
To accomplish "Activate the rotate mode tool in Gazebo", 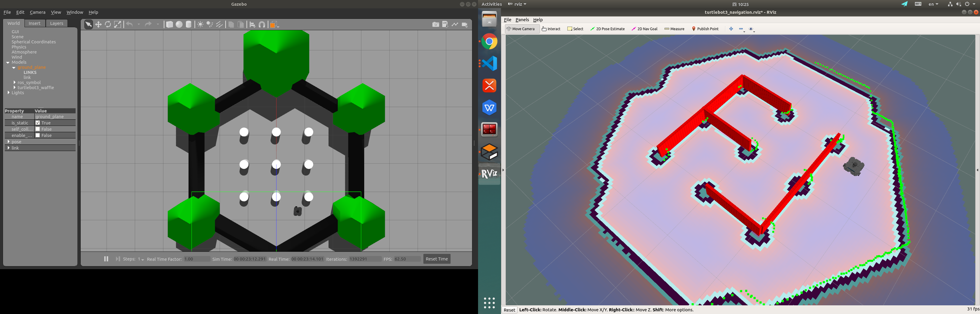I will [108, 24].
